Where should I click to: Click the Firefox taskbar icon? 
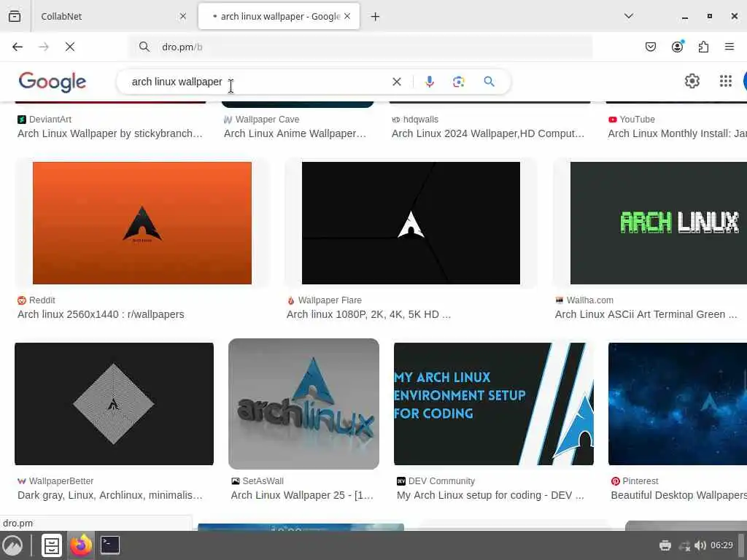[81, 545]
